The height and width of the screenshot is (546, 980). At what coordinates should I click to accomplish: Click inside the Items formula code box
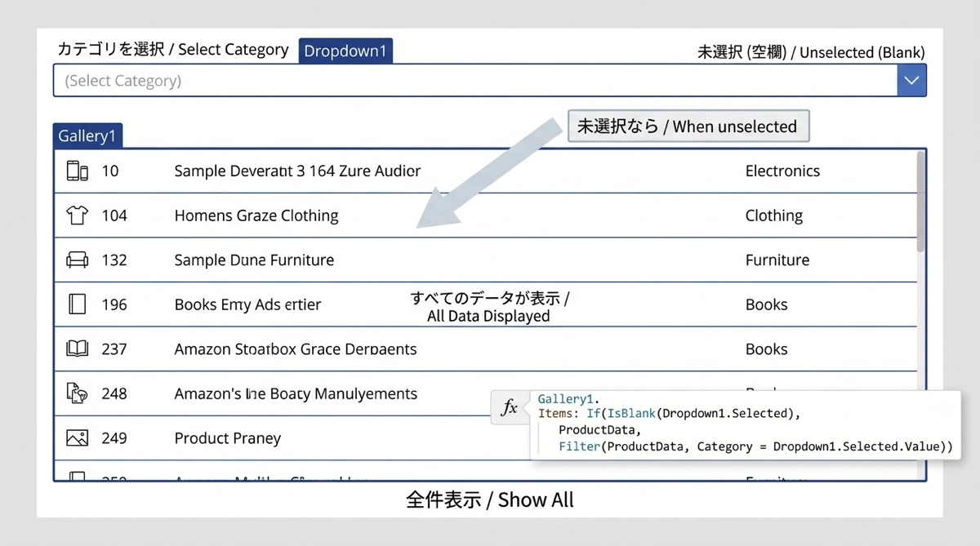[x=743, y=430]
